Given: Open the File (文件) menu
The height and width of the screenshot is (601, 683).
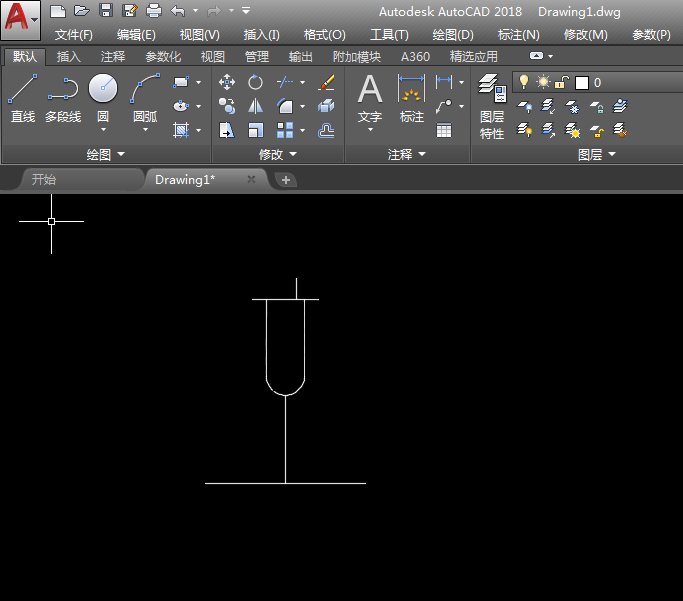Looking at the screenshot, I should [x=73, y=34].
